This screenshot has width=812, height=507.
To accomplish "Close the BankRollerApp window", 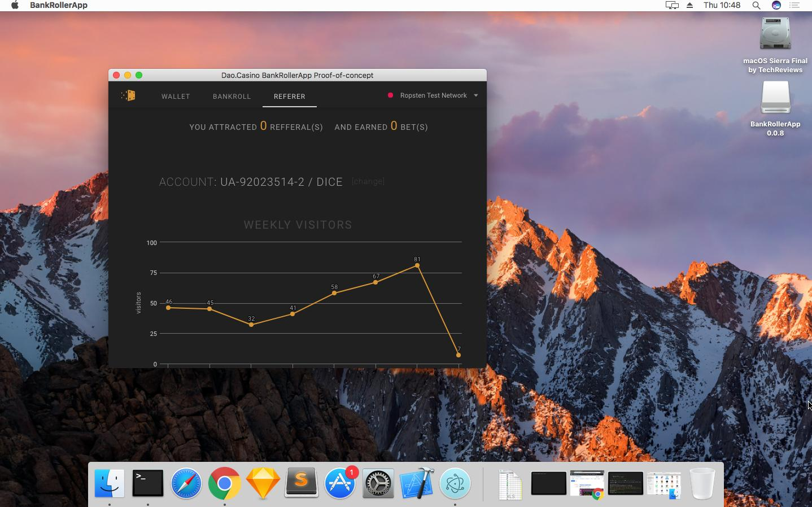I will [x=116, y=75].
